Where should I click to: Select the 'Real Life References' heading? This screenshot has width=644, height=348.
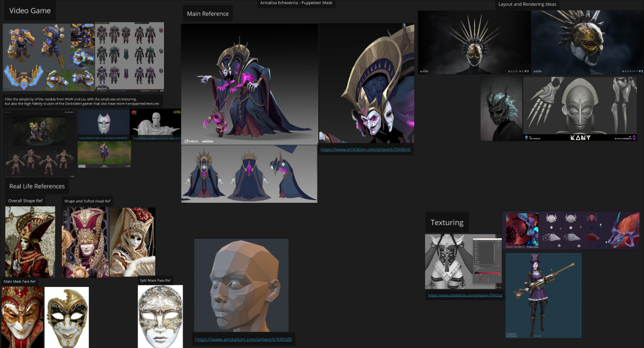(37, 186)
